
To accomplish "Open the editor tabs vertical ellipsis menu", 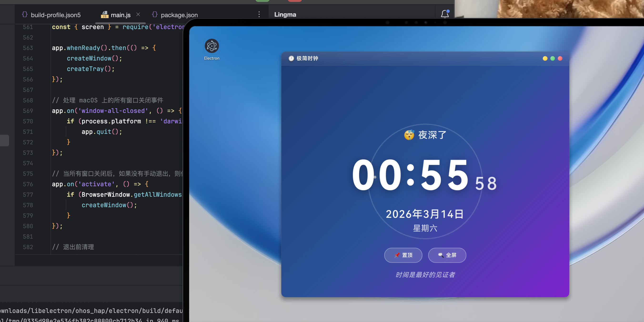I will pos(259,15).
